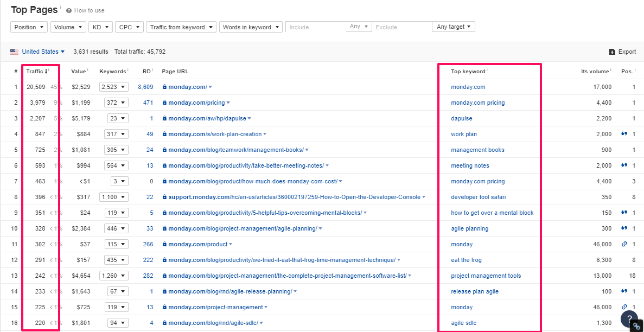The width and height of the screenshot is (644, 332).
Task: Click sitelinks icon in monday.com/project-management row
Action: tap(624, 307)
